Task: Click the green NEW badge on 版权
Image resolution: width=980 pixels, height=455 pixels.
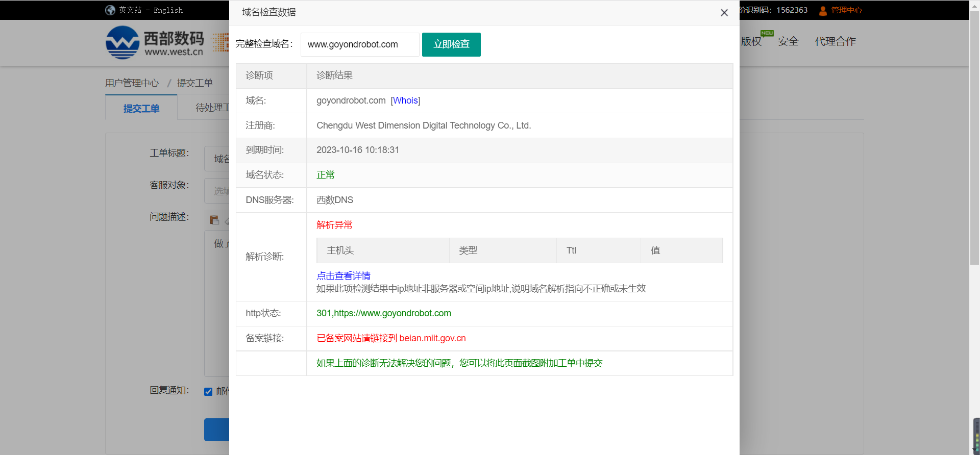Action: 767,33
